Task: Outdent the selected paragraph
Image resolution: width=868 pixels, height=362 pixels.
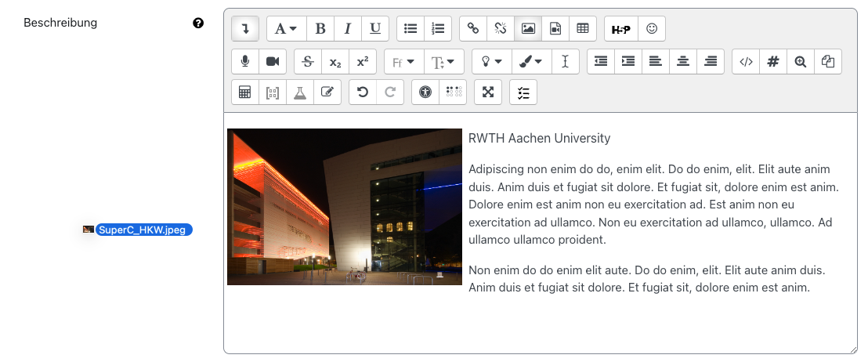Action: click(601, 61)
